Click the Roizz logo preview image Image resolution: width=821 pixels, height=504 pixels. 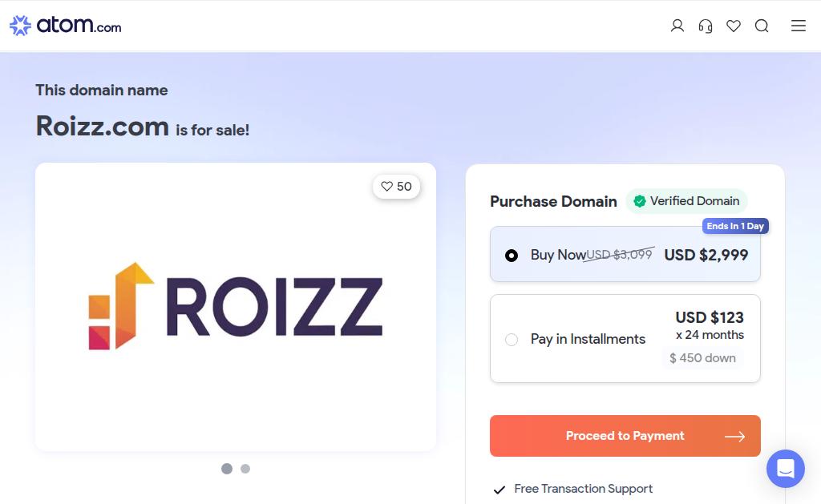(x=236, y=306)
